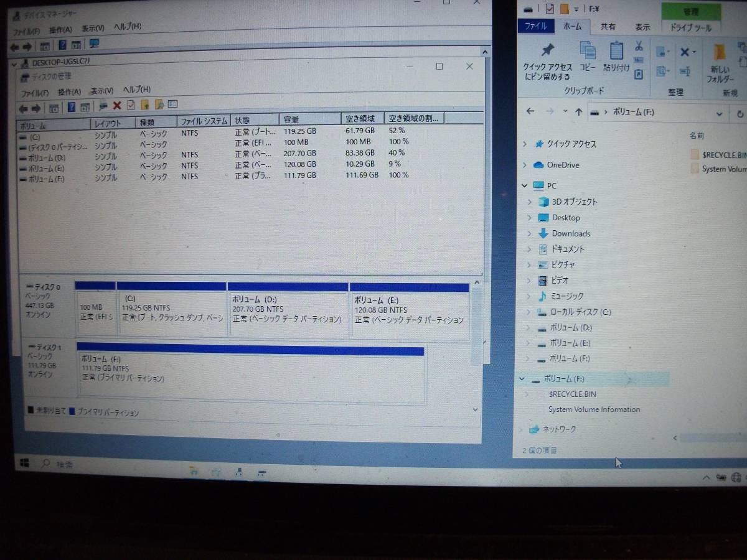Open the address bar history dropdown

(720, 114)
